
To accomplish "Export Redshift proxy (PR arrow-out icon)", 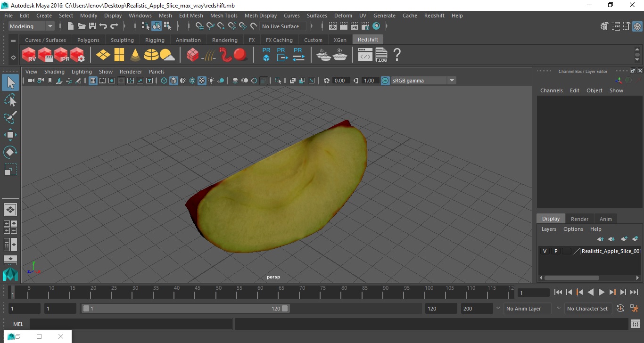I will 282,55.
